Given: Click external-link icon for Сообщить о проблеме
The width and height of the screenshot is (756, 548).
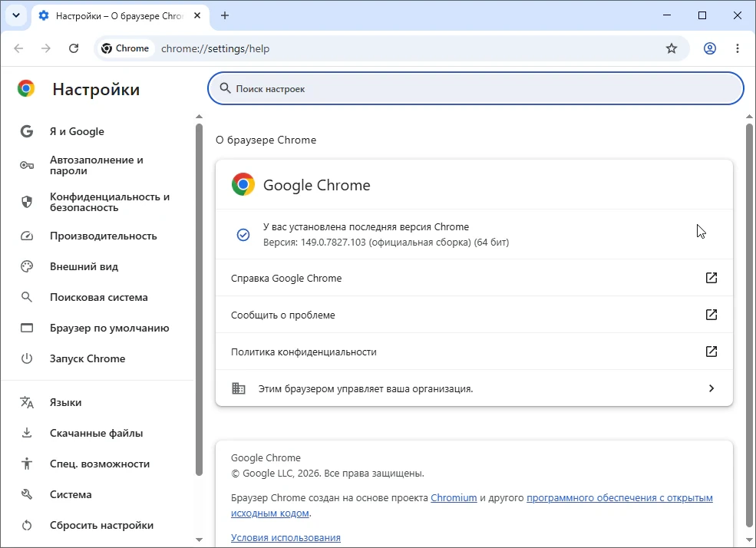Looking at the screenshot, I should [x=711, y=315].
